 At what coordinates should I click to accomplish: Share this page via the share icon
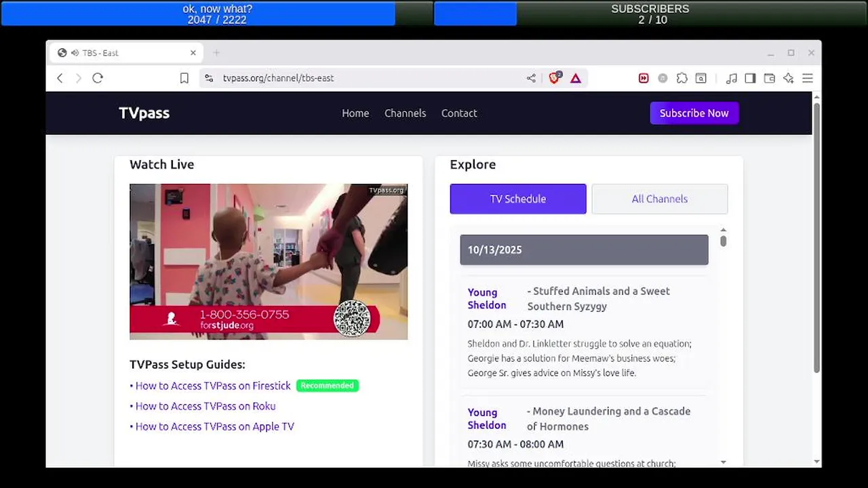coord(531,78)
